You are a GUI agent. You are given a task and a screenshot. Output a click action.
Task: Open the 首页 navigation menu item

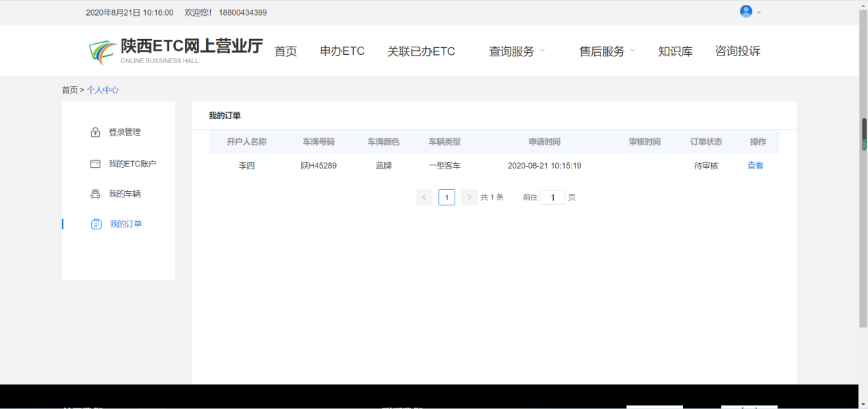point(285,51)
